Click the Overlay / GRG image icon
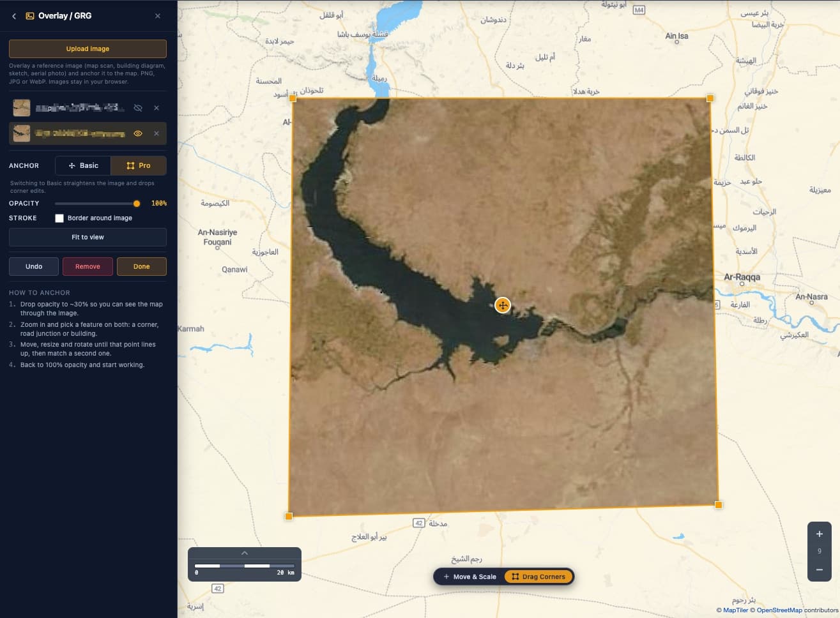 [30, 16]
